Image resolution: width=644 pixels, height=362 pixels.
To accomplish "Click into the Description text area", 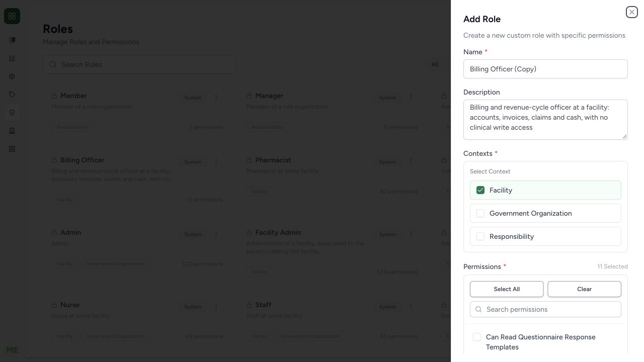I will click(545, 120).
